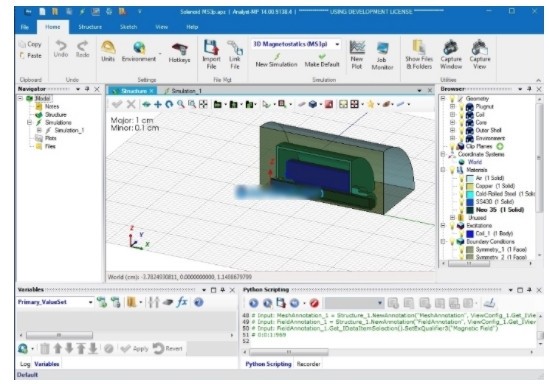Click the blue cube display icon
The width and height of the screenshot is (549, 384).
(313, 104)
